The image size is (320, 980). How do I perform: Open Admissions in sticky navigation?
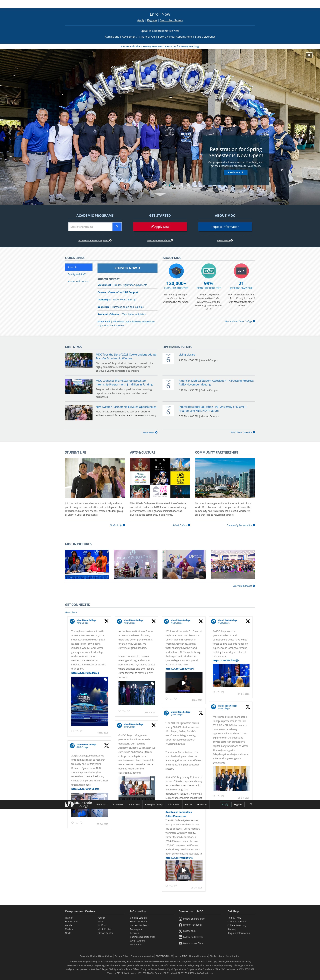(x=134, y=805)
